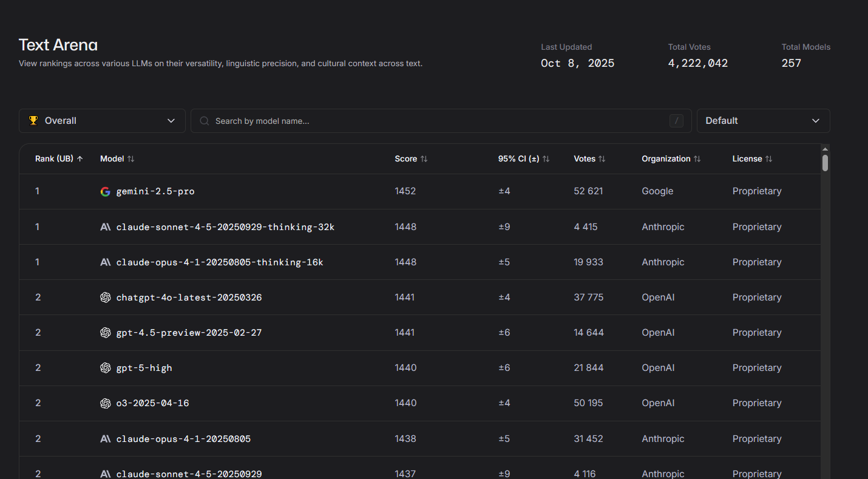
Task: Sort table by Score column header
Action: (x=411, y=159)
